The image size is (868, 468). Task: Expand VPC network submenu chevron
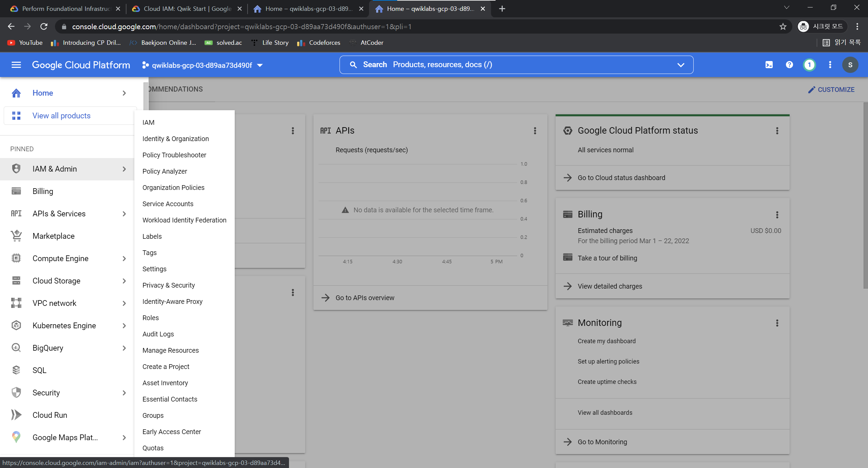click(124, 303)
